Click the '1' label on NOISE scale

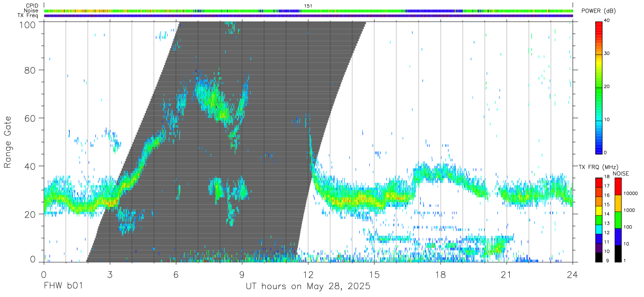coord(625,260)
